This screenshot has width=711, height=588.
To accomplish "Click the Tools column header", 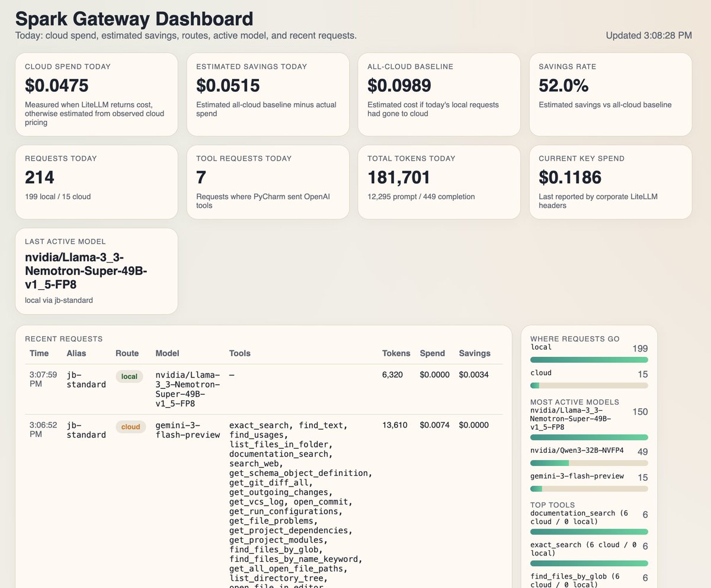I will click(x=240, y=353).
